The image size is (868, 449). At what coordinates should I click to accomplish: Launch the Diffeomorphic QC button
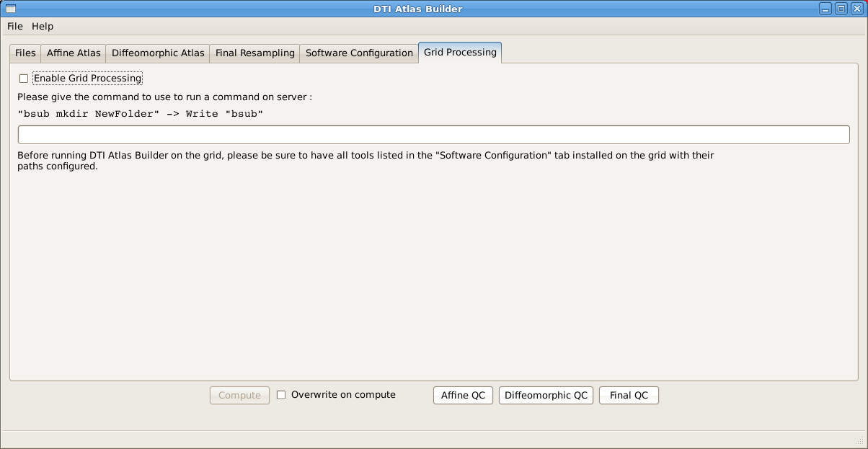point(546,396)
